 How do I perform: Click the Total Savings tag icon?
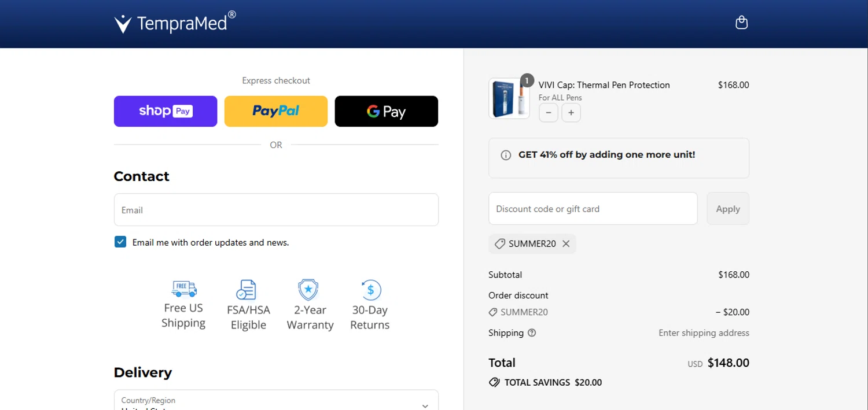tap(494, 382)
